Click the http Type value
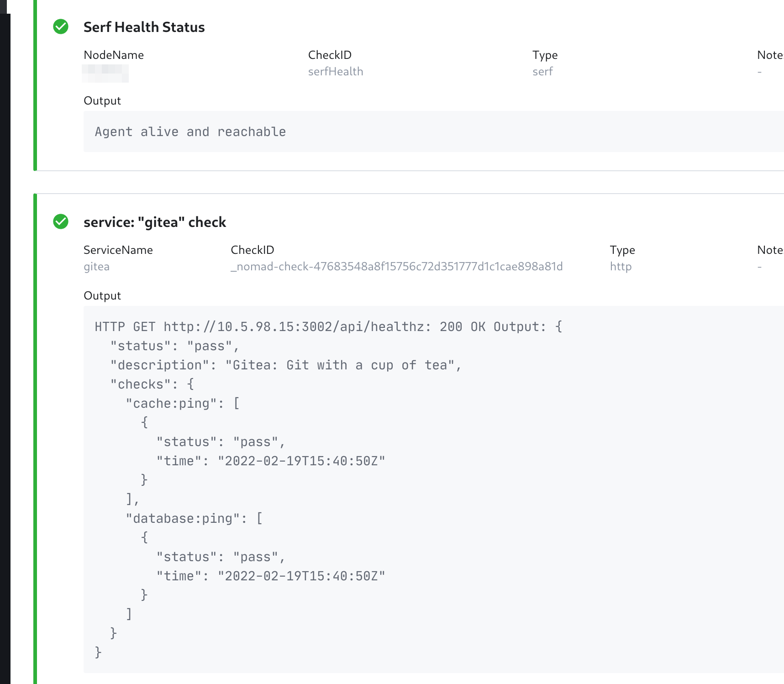784x684 pixels. pos(621,267)
